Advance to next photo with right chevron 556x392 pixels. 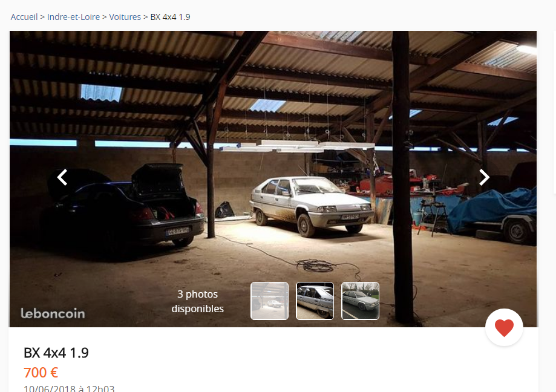[484, 177]
